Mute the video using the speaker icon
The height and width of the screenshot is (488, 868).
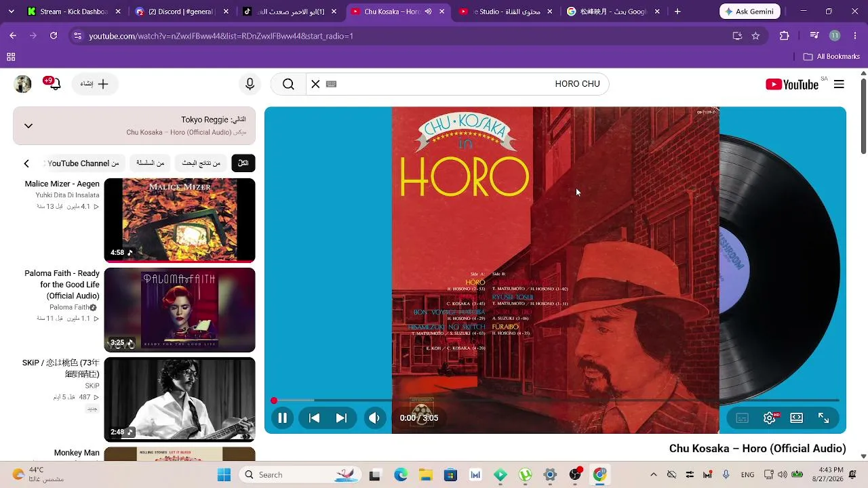374,418
